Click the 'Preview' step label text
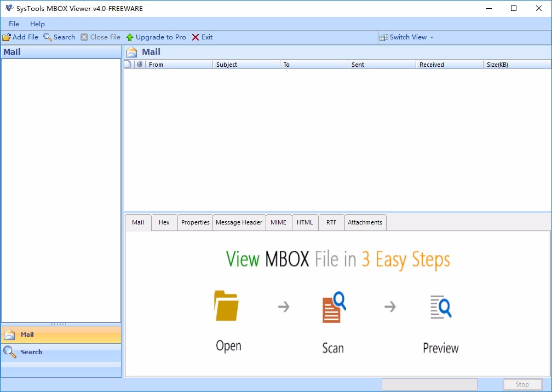The height and width of the screenshot is (392, 552). coord(441,348)
